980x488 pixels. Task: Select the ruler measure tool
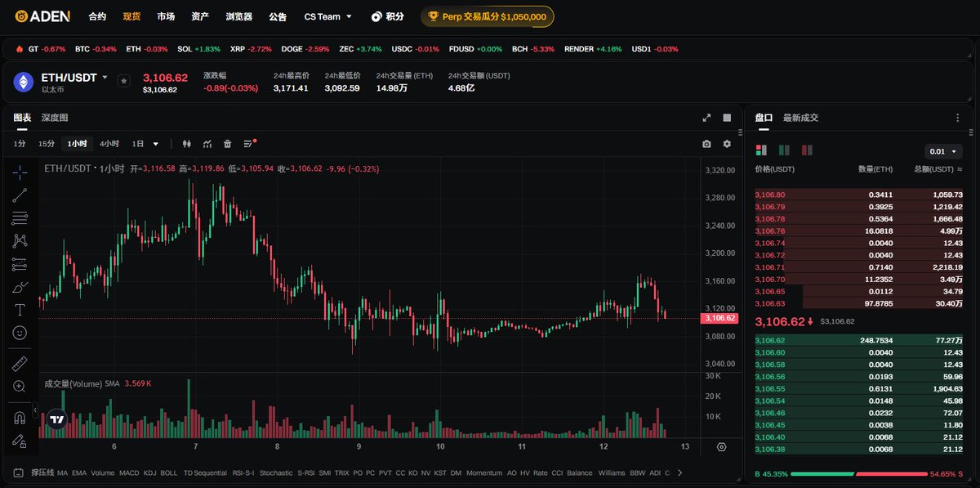[20, 363]
